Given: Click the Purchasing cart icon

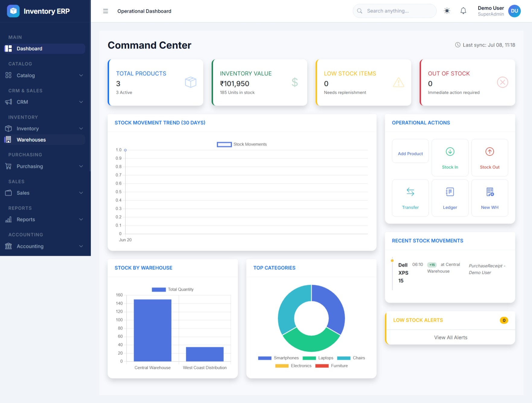Looking at the screenshot, I should point(8,166).
